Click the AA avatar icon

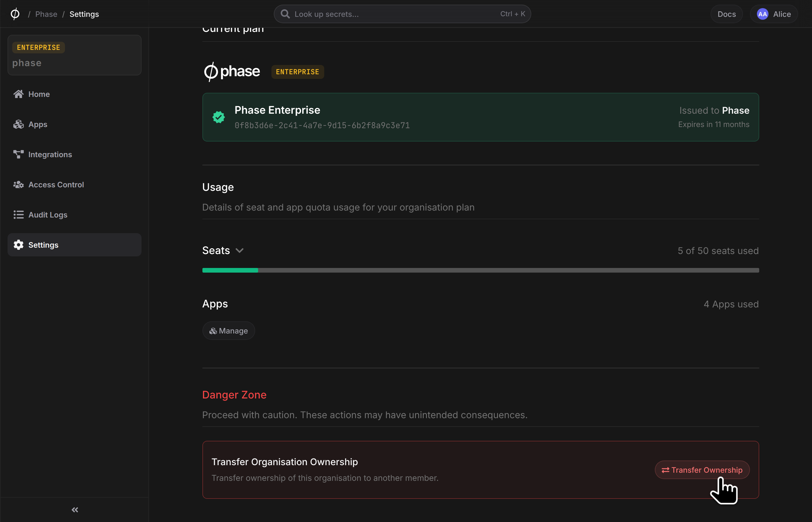coord(762,14)
